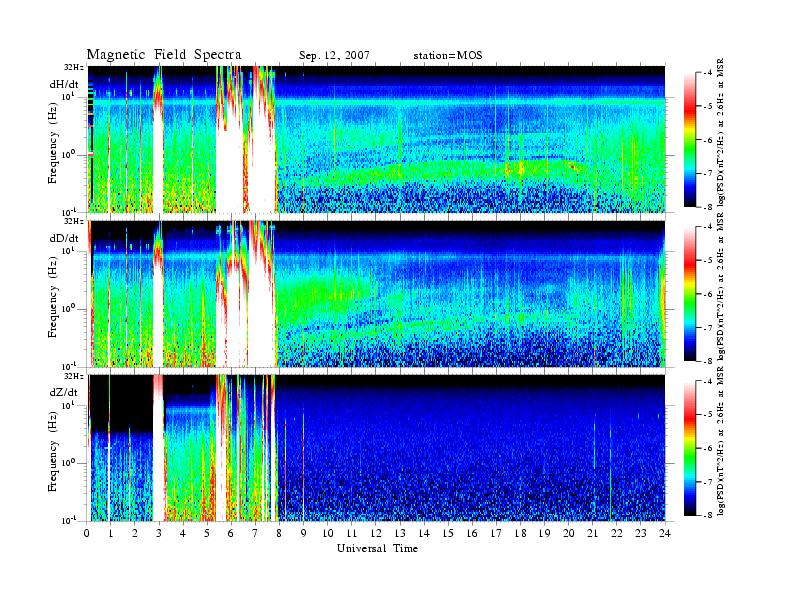The image size is (792, 612).
Task: Click the "station=MOS" label
Action: [x=448, y=56]
